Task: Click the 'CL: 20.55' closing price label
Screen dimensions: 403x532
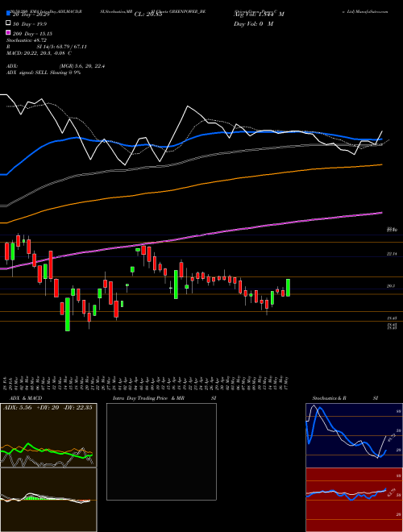Action: [x=148, y=15]
